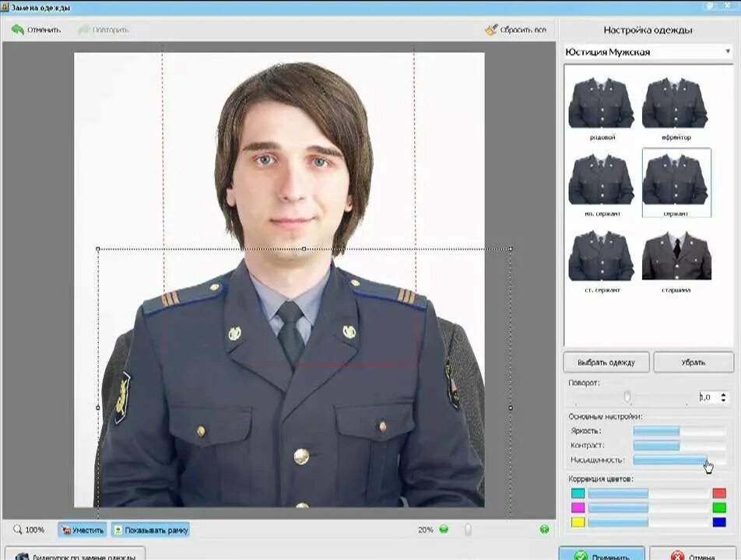This screenshot has height=560, width=741.
Task: Click the yellow-blue color correction slider
Action: [648, 522]
